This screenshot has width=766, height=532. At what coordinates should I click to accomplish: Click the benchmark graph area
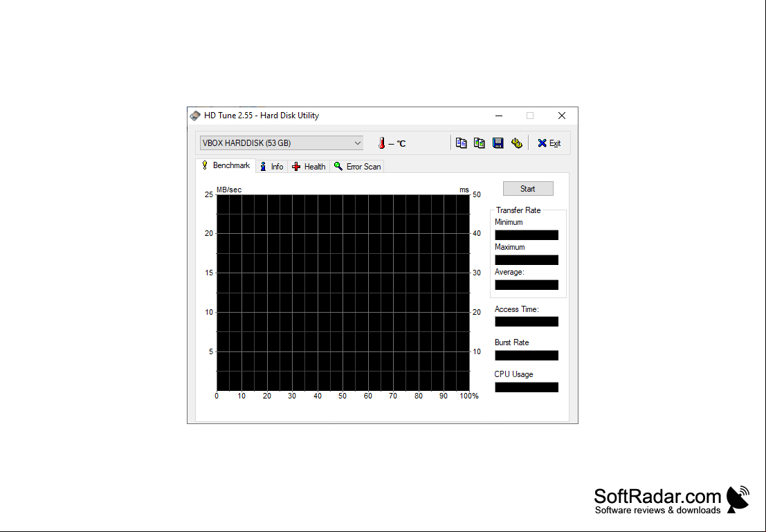(x=343, y=293)
